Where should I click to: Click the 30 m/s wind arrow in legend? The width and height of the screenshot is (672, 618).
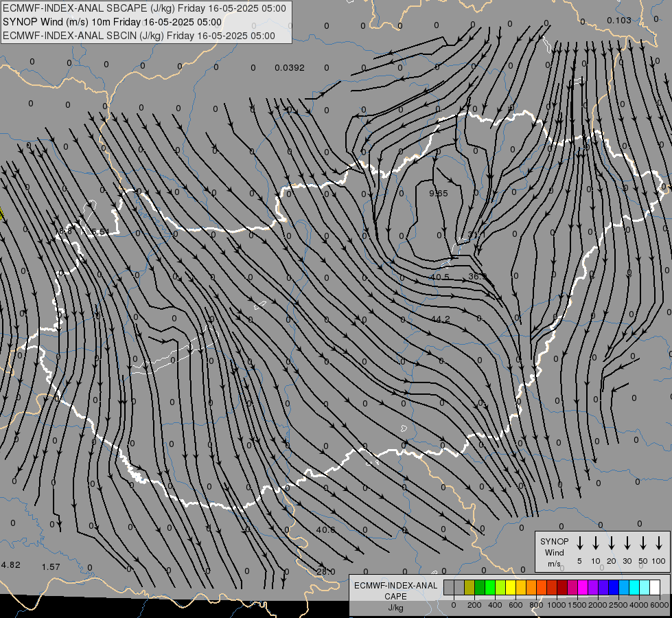click(x=627, y=543)
